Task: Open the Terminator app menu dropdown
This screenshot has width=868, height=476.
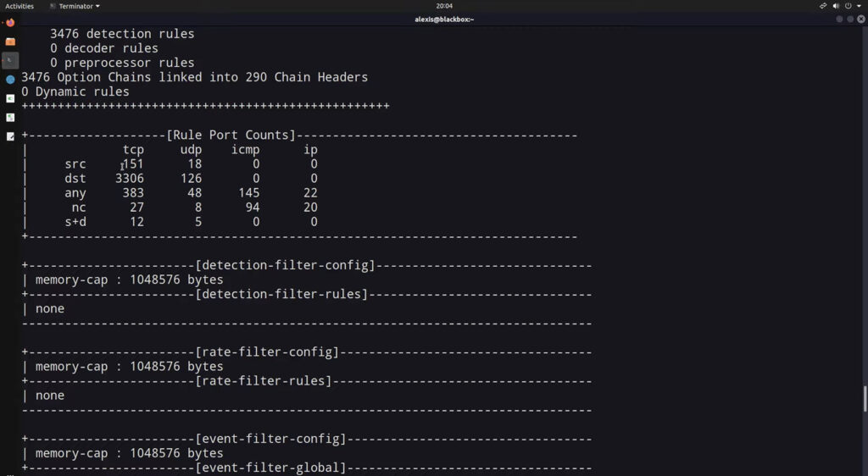Action: tap(79, 6)
